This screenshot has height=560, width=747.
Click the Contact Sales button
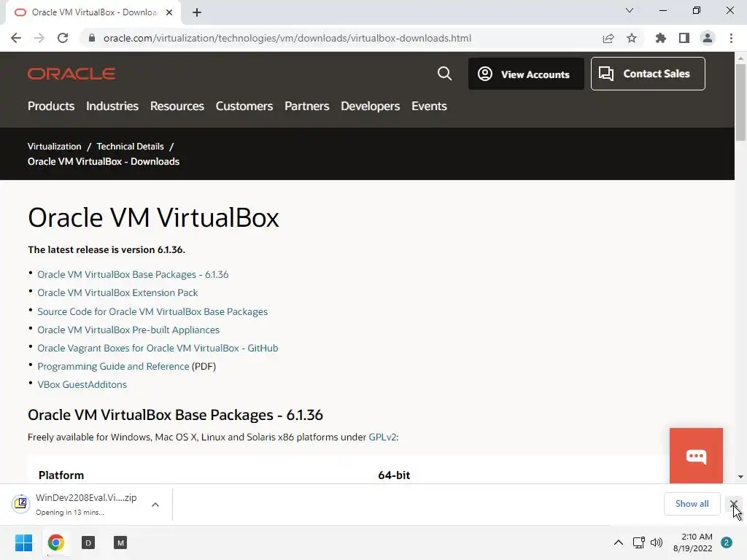point(648,74)
